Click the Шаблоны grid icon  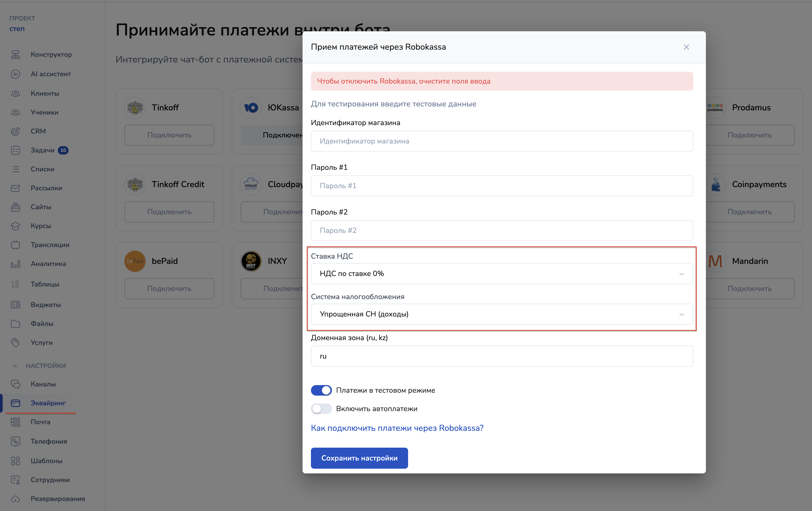[15, 461]
